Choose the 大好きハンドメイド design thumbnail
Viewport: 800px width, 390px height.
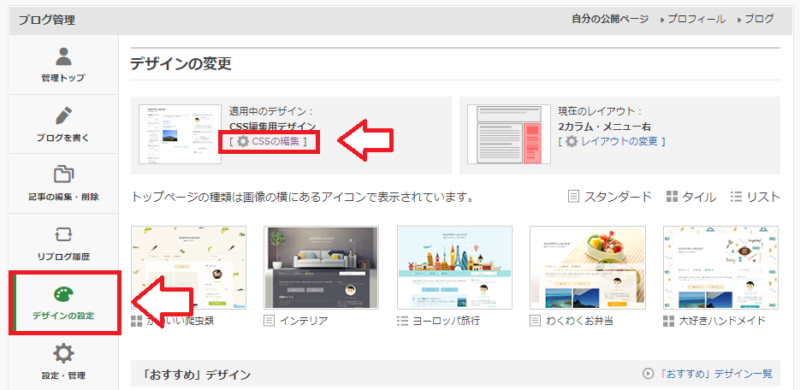(721, 268)
